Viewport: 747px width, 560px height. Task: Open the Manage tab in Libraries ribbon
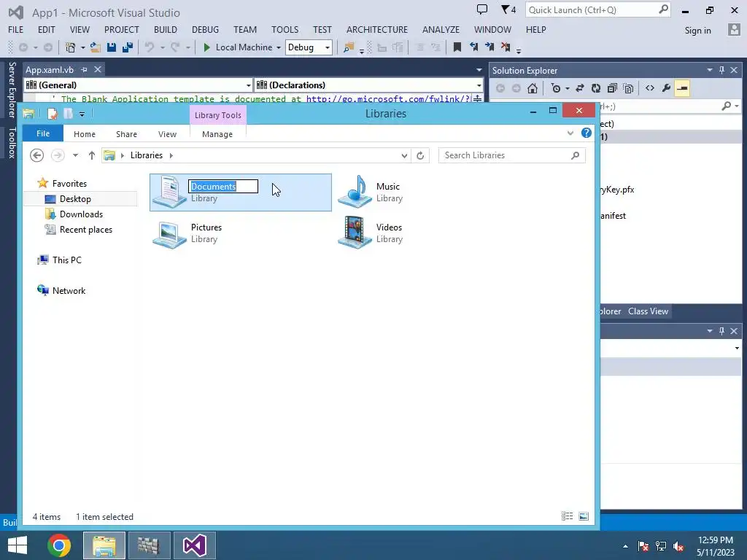pos(217,134)
